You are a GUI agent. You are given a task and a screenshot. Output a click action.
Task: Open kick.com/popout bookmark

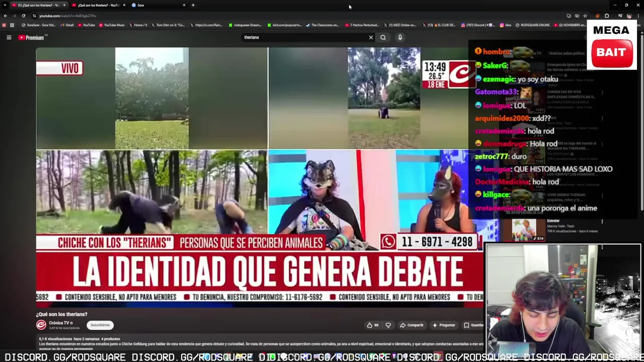pyautogui.click(x=284, y=25)
